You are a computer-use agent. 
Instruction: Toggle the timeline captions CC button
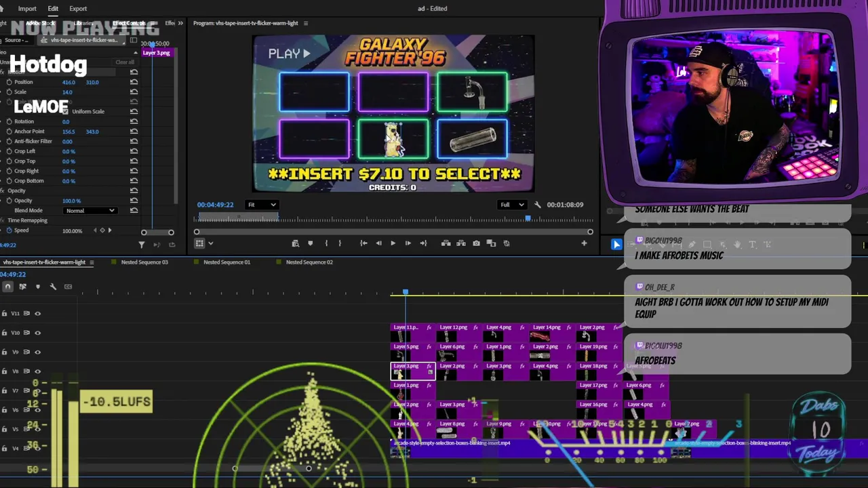68,287
